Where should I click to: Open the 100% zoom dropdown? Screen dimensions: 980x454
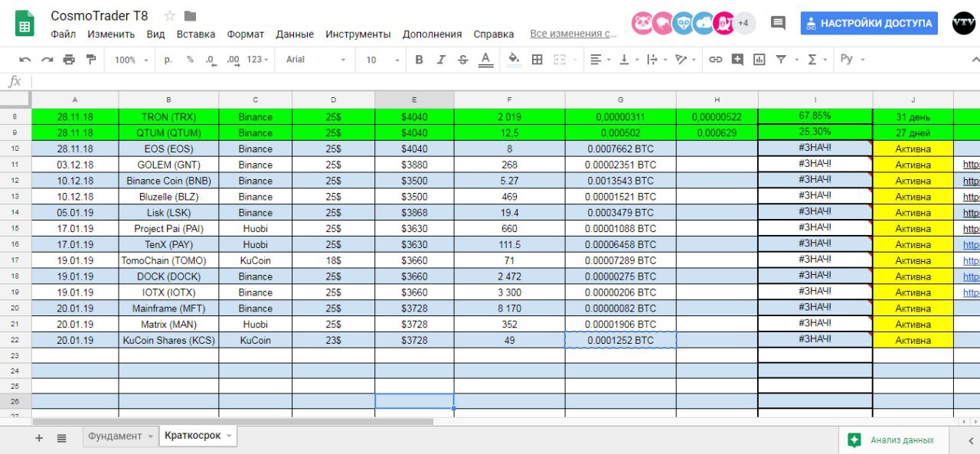[132, 60]
